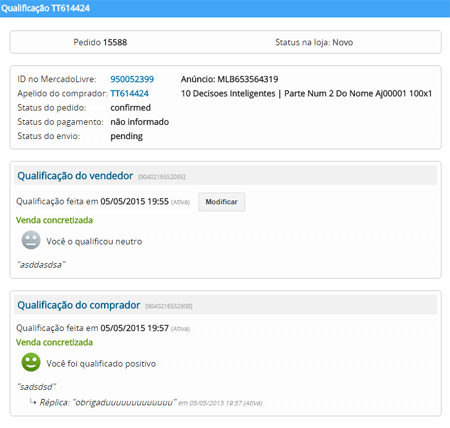The height and width of the screenshot is (428, 450).
Task: Click the seller qualification ID in brackets
Action: (x=162, y=177)
